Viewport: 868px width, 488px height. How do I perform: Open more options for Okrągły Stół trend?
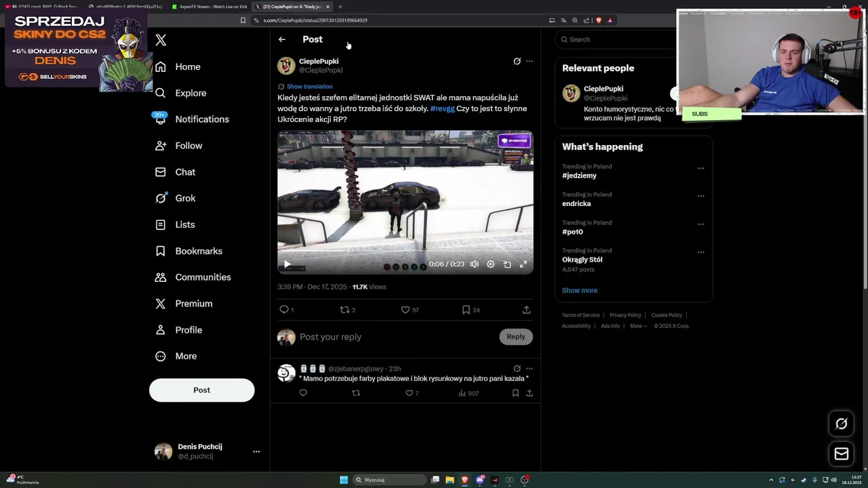[701, 252]
